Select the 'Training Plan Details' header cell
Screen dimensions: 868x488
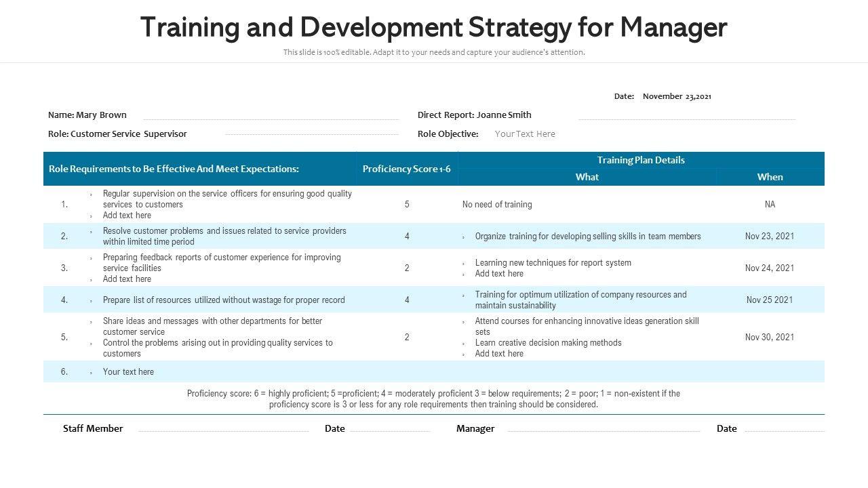pyautogui.click(x=641, y=160)
